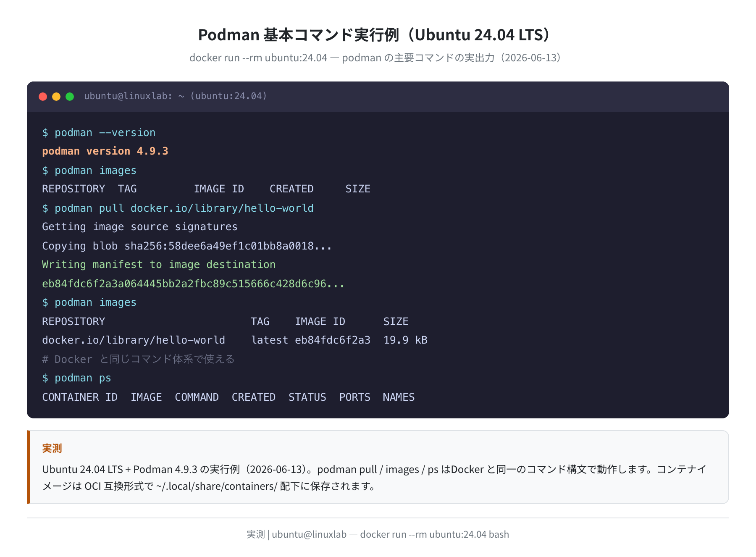Click the size value '19.9 kB'
This screenshot has width=756, height=557.
click(405, 340)
